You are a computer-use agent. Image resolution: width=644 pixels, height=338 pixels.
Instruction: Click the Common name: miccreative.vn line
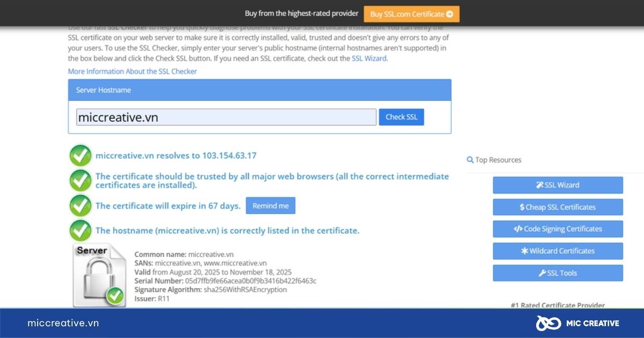pos(184,254)
